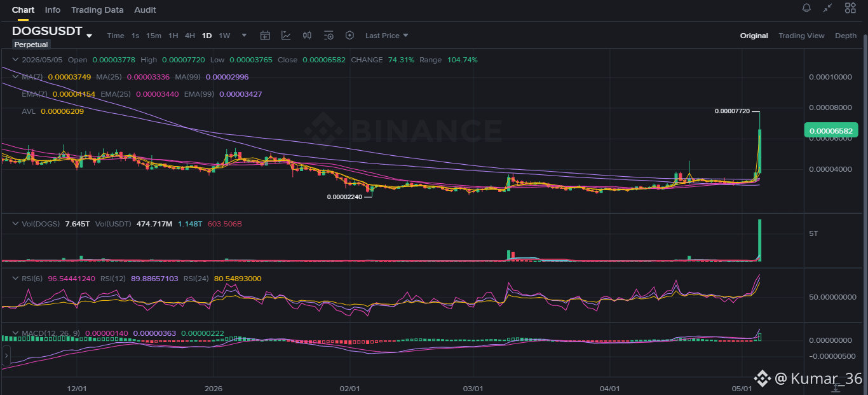Viewport: 868px width, 395px height.
Task: Click the CHANGE 74.31% value
Action: (401, 60)
